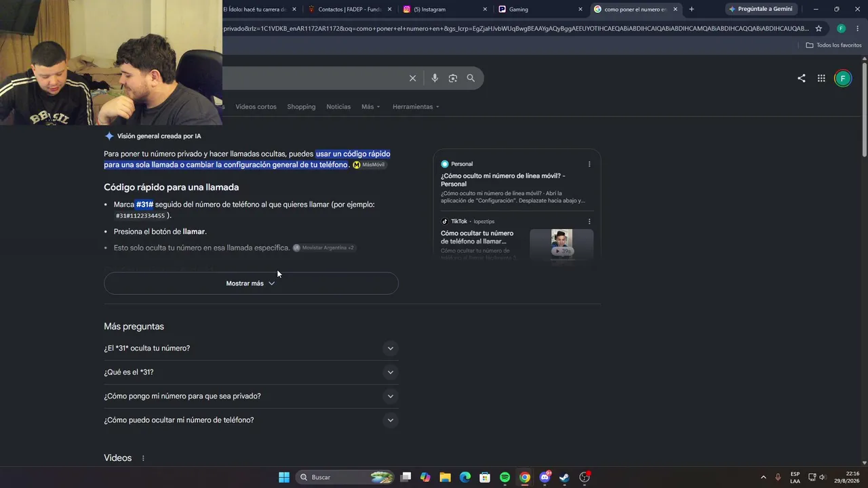Image resolution: width=868 pixels, height=488 pixels.
Task: Open options menu for the Personal source card
Action: tap(589, 164)
